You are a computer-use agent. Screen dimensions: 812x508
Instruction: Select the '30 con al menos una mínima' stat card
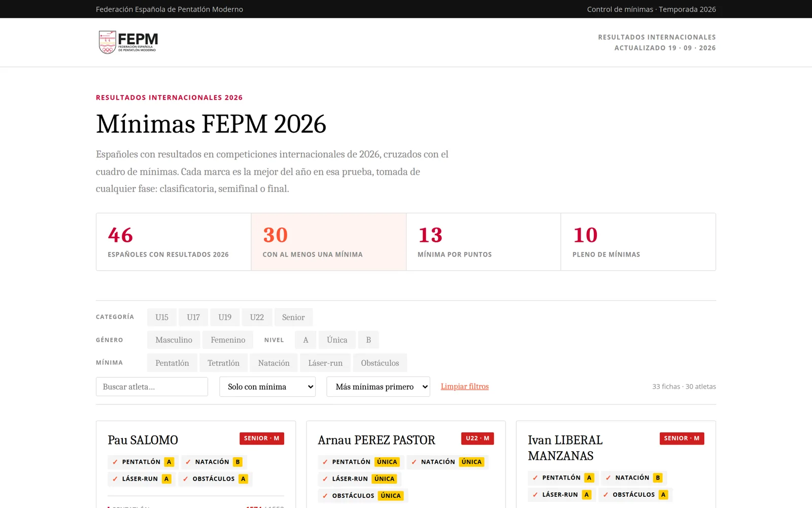(328, 242)
